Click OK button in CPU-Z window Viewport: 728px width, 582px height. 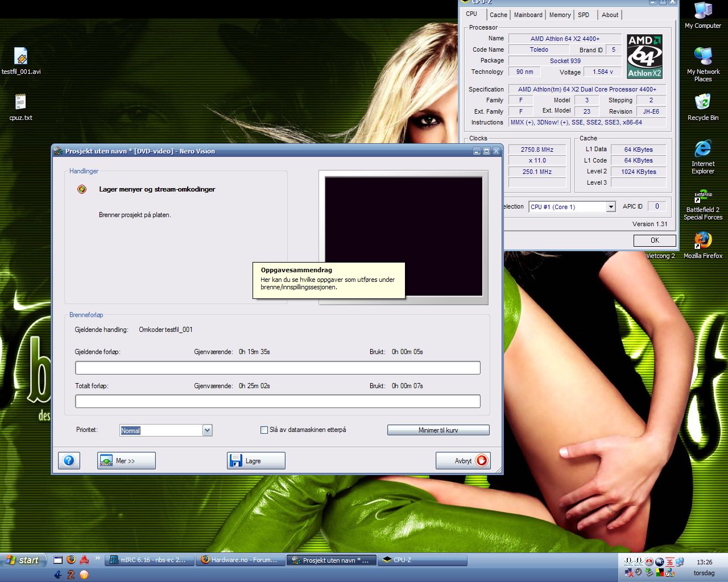click(655, 240)
